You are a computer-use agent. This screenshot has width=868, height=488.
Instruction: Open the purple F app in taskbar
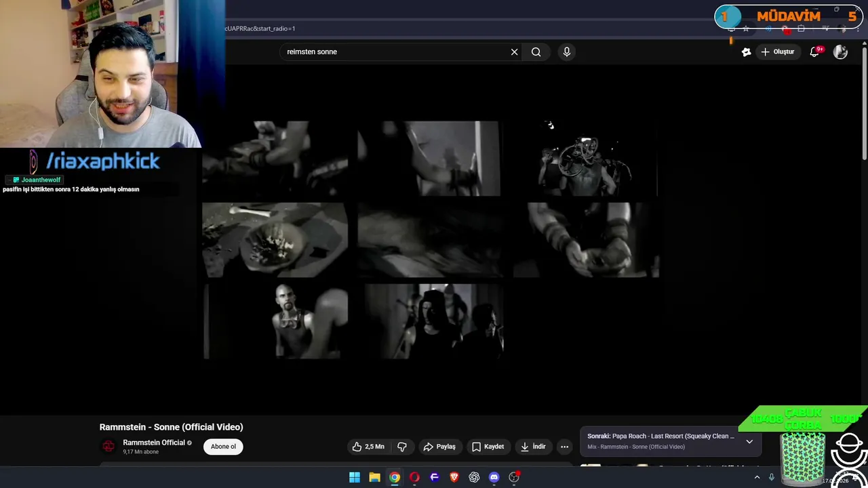click(435, 477)
